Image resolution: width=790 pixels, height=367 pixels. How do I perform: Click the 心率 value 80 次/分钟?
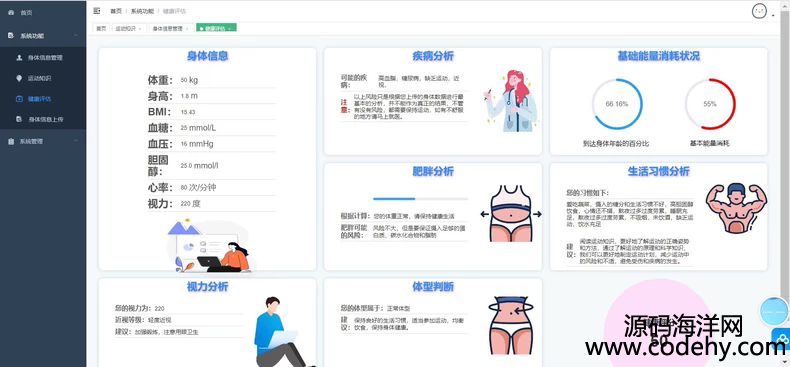pyautogui.click(x=199, y=188)
